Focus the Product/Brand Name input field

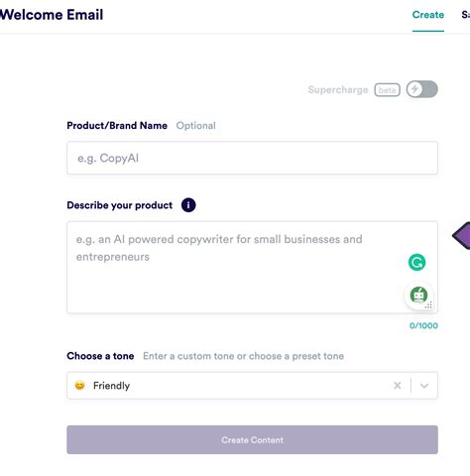point(252,158)
